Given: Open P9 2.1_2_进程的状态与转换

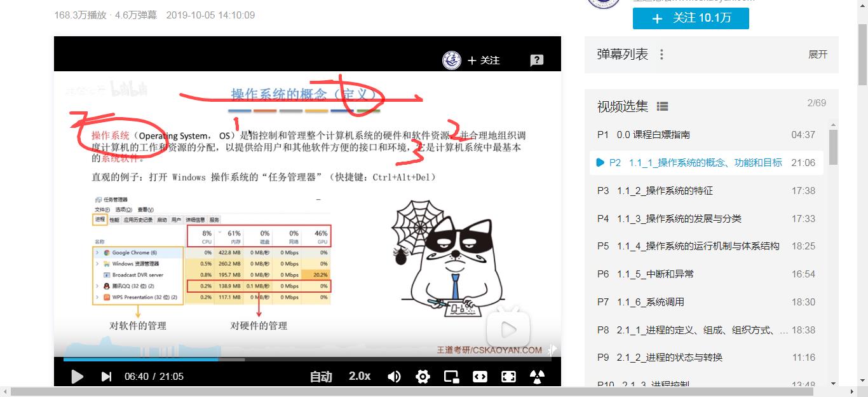Looking at the screenshot, I should (x=707, y=358).
